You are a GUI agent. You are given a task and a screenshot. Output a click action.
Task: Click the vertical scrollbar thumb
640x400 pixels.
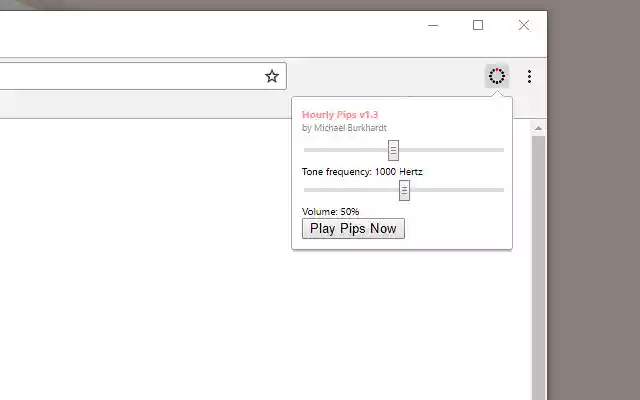click(538, 268)
